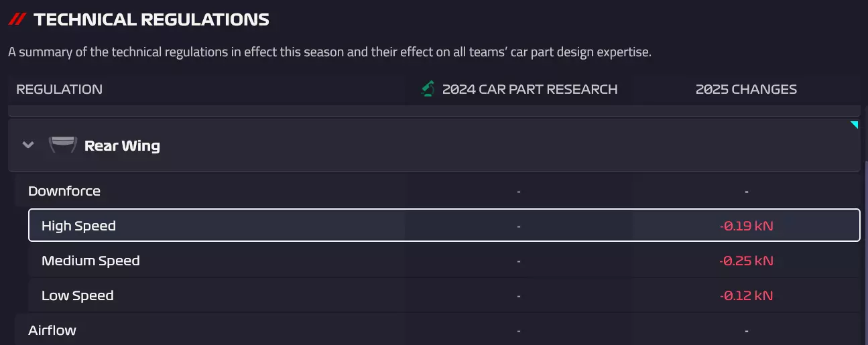Screen dimensions: 868x345
Task: Click the cyan corner marker on Rear Wing
Action: pos(854,125)
